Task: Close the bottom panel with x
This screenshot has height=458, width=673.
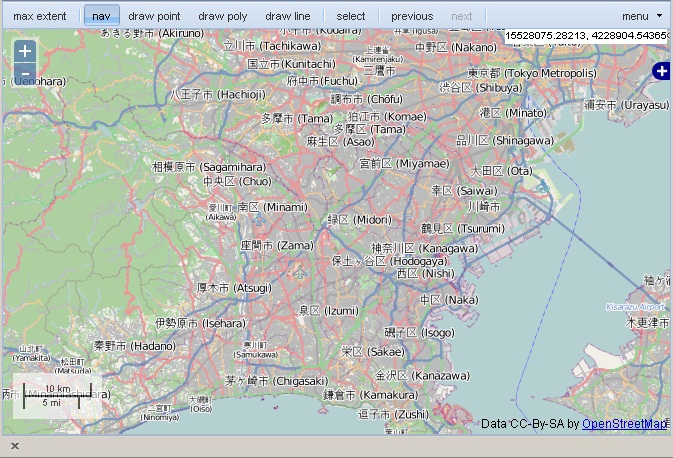Action: pos(15,446)
